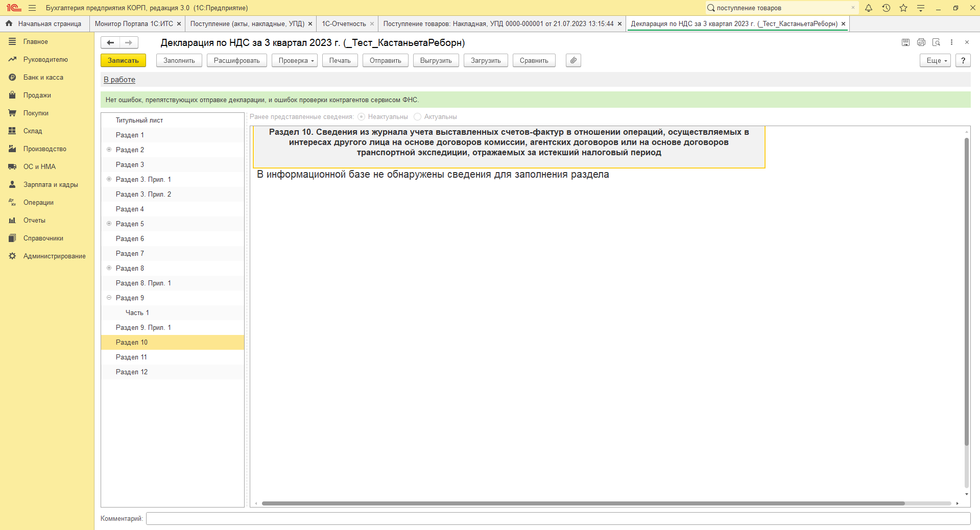Open the Продажи section

(x=47, y=95)
